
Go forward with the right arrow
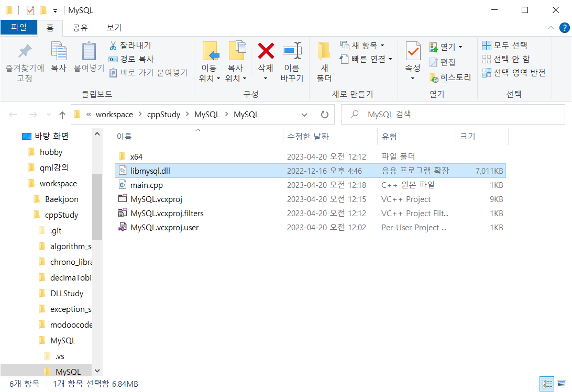[33, 115]
